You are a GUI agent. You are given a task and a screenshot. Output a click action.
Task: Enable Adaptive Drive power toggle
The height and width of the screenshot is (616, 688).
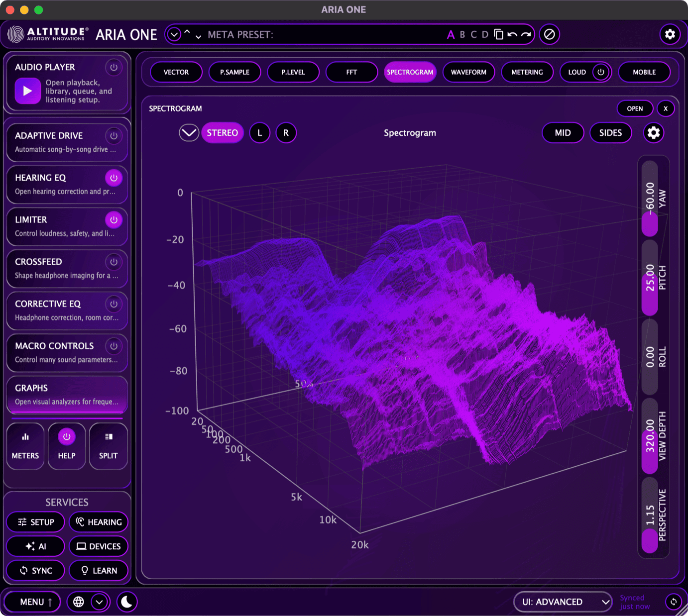tap(114, 135)
